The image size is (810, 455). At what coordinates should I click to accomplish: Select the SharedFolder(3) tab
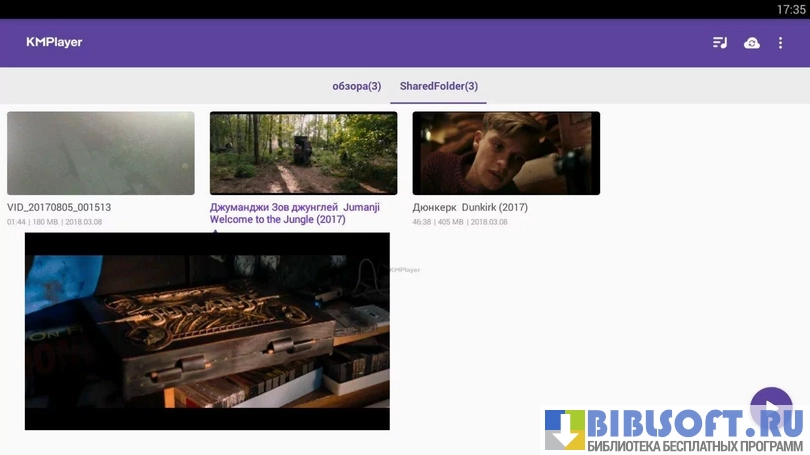438,86
